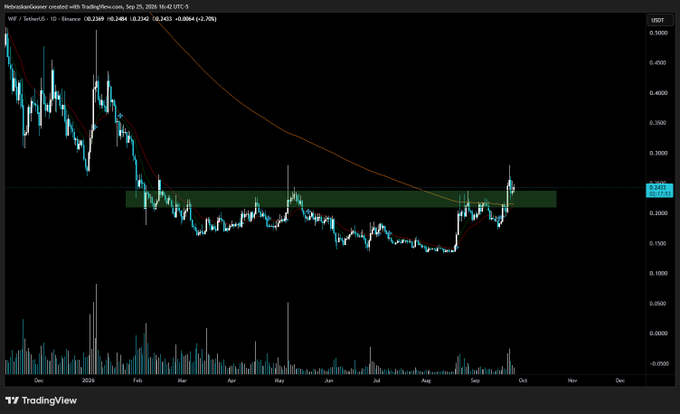Click the WIF / TetherUS symbol title
The height and width of the screenshot is (414, 680).
[44, 19]
